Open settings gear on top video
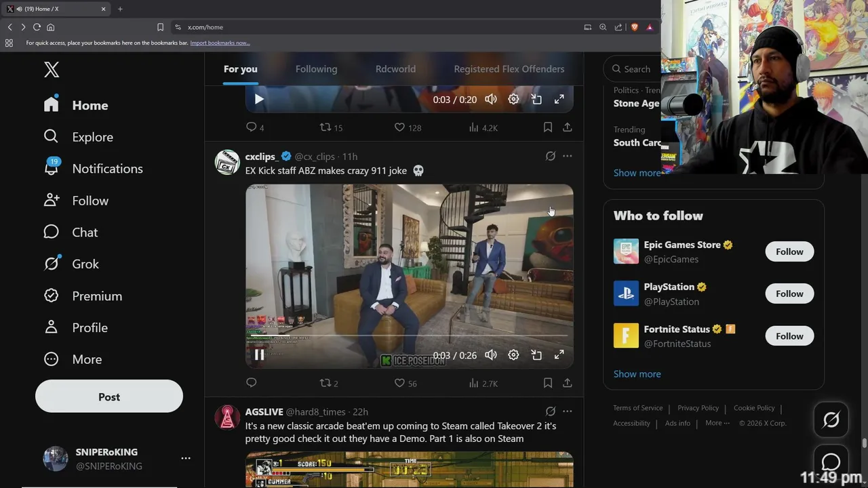This screenshot has width=868, height=488. pos(514,99)
